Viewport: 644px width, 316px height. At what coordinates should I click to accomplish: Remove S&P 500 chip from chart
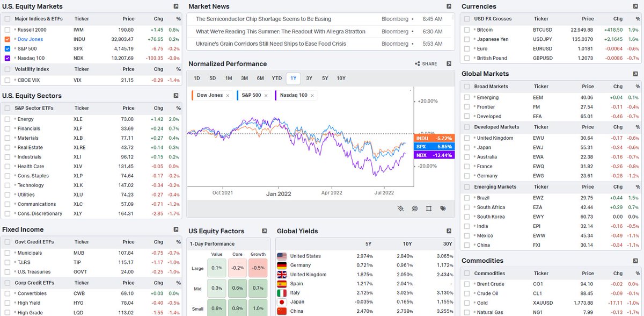(x=266, y=95)
